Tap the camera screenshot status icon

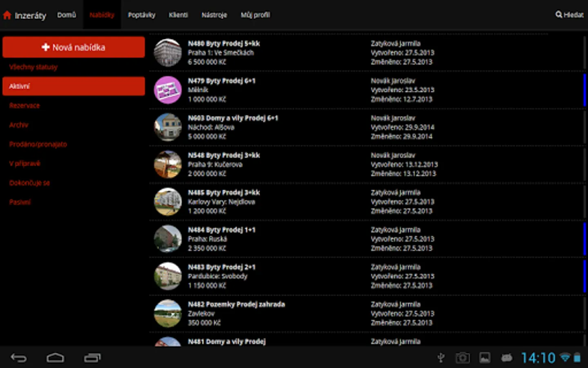463,358
